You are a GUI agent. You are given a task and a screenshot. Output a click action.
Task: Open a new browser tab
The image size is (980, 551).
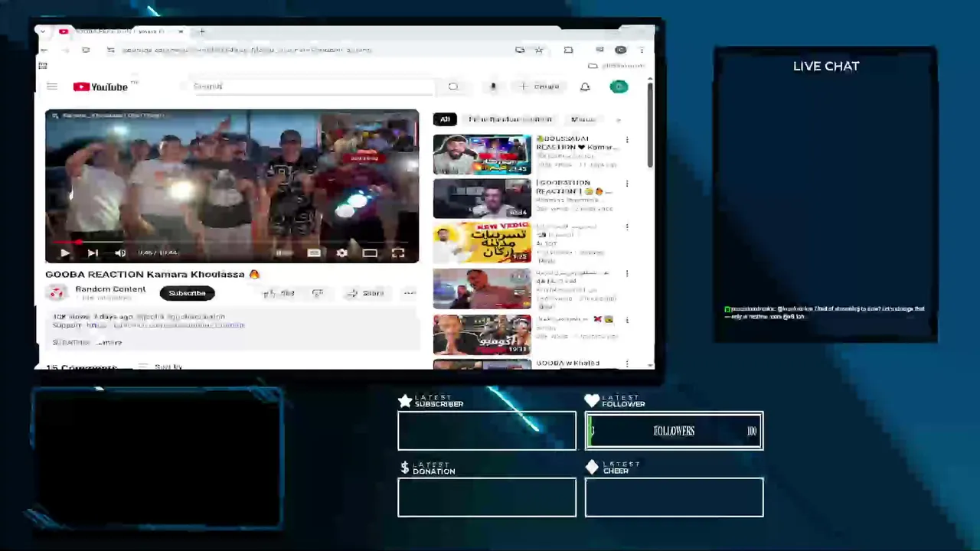[202, 31]
